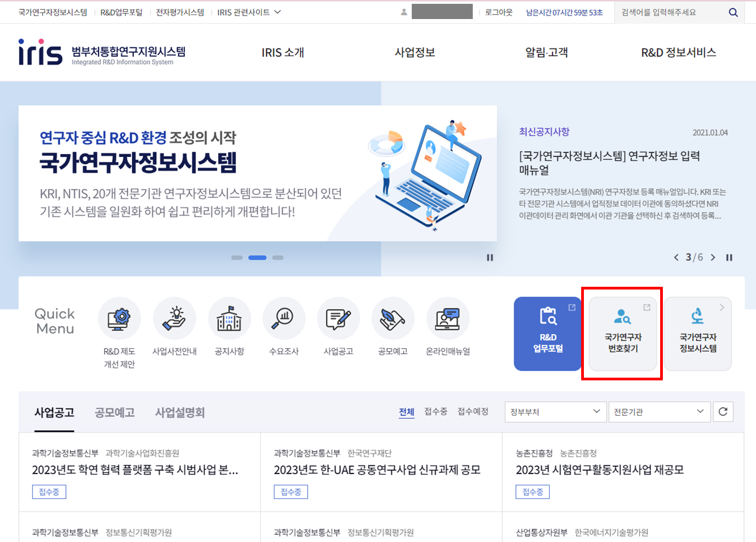Open 2023년도 한-UAE 공동연구사업 announcement
This screenshot has width=756, height=542.
click(x=377, y=470)
